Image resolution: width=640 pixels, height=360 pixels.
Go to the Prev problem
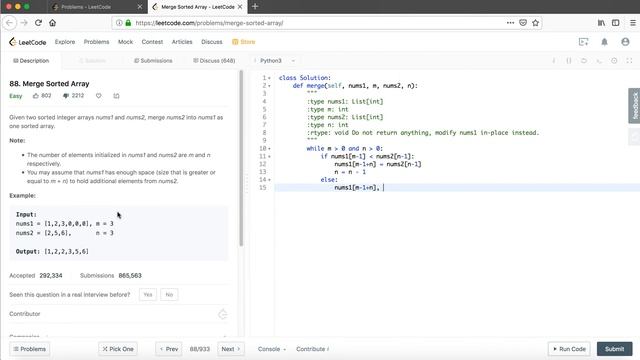coord(169,349)
